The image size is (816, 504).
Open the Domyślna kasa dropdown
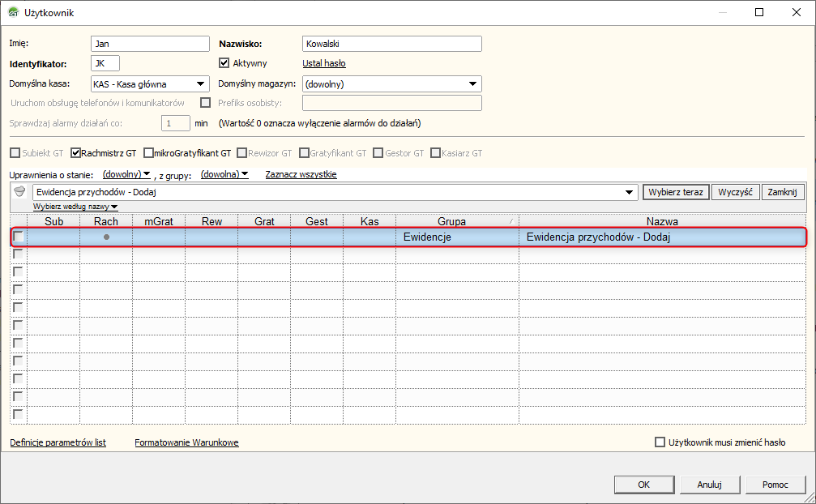(200, 83)
